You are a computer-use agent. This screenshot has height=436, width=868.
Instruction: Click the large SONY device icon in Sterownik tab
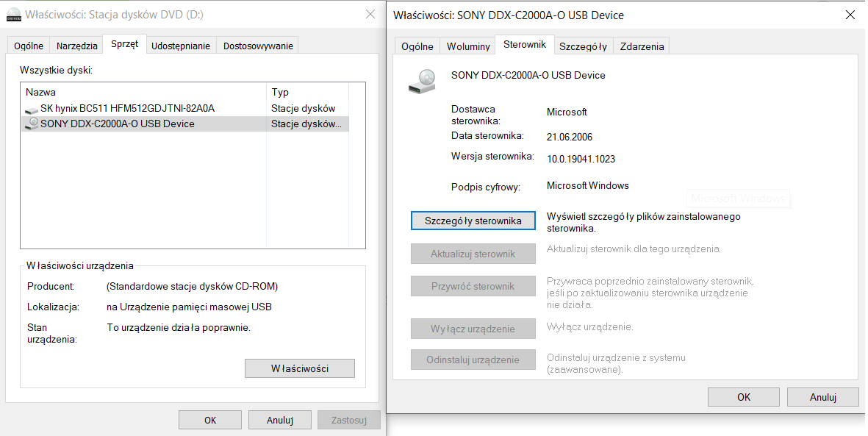[x=422, y=80]
